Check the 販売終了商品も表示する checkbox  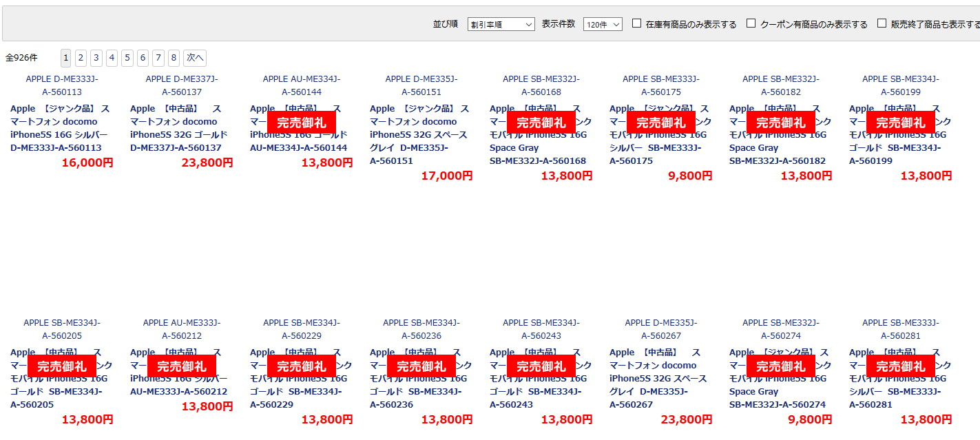[882, 23]
